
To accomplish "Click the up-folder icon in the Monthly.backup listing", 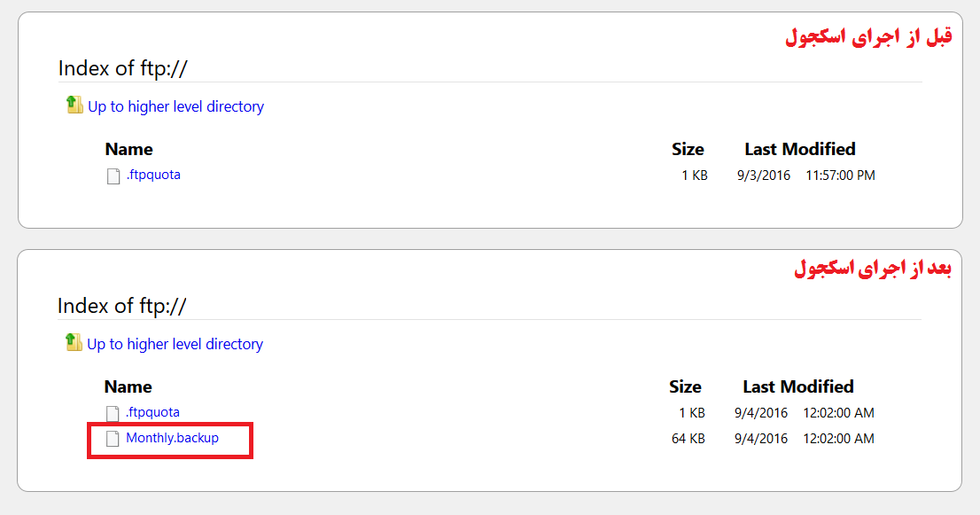I will coord(74,342).
